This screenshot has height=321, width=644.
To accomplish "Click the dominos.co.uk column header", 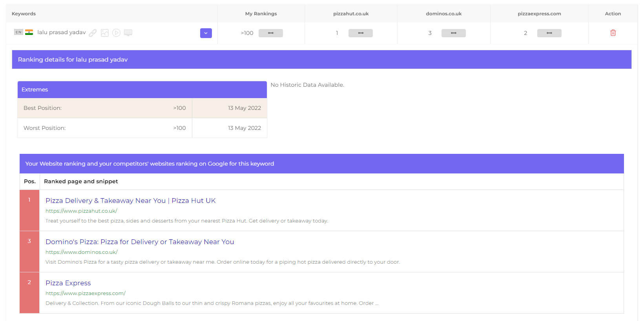I will pyautogui.click(x=444, y=14).
